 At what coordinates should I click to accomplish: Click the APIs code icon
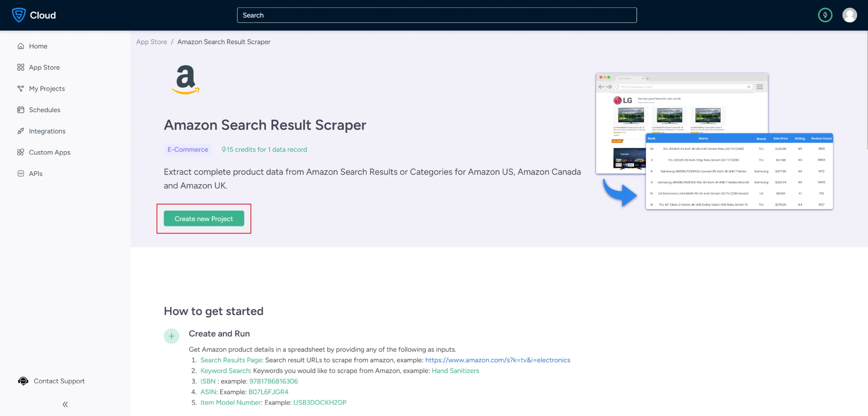click(21, 174)
